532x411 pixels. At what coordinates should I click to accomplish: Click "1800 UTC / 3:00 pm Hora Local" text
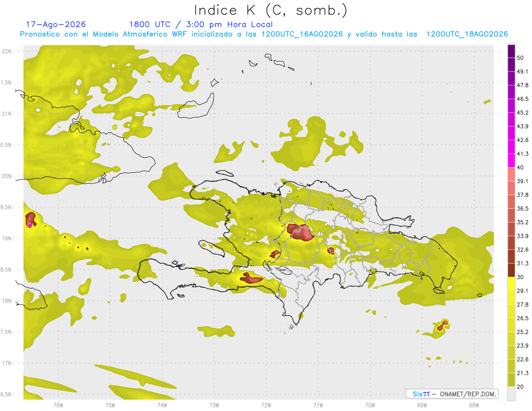(201, 24)
